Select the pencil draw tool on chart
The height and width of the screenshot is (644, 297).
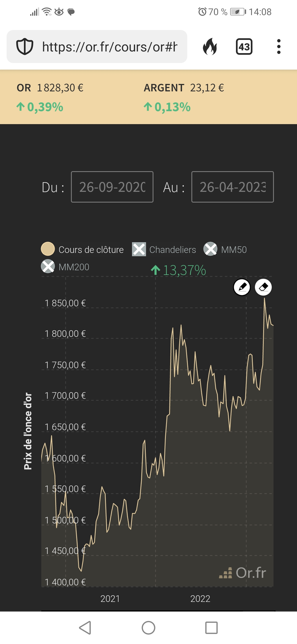pos(242,287)
